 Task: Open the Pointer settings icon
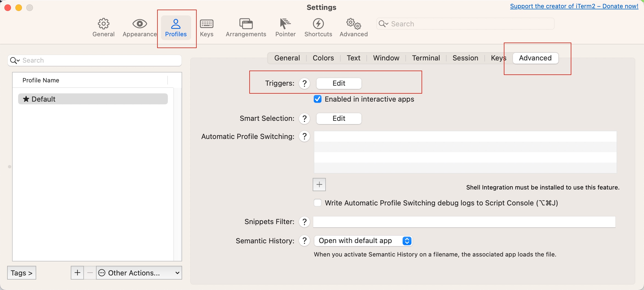coord(285,24)
